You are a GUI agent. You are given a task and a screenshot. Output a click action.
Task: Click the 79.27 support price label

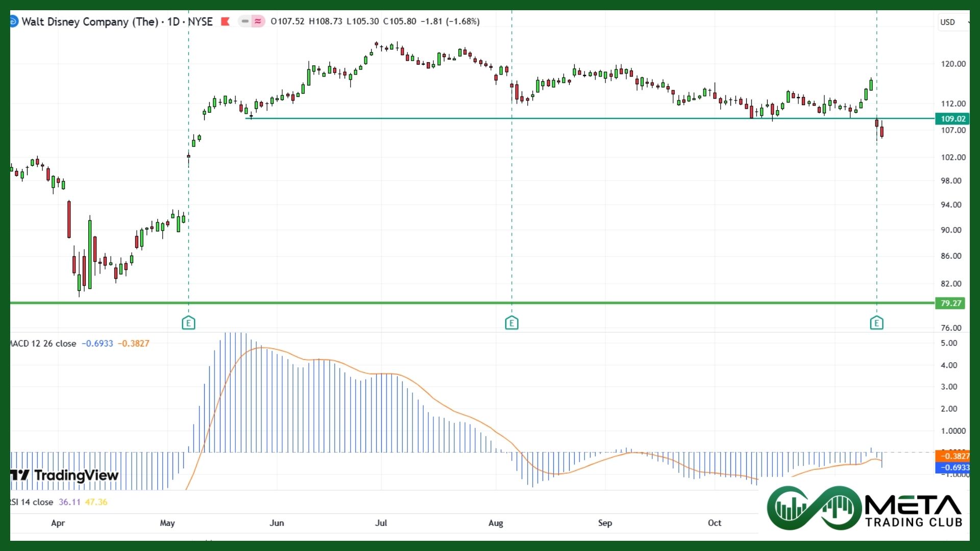(950, 303)
